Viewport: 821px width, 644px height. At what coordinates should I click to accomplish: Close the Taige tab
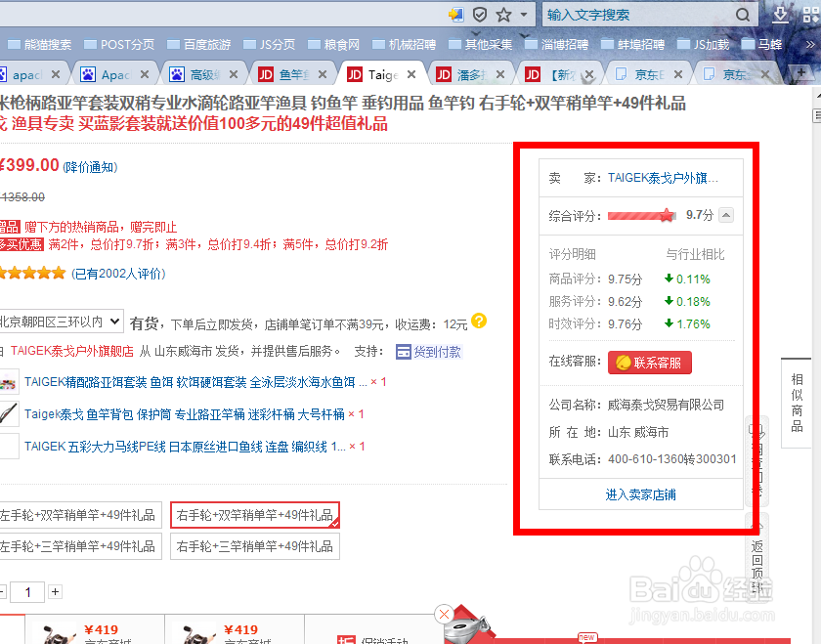tap(411, 75)
